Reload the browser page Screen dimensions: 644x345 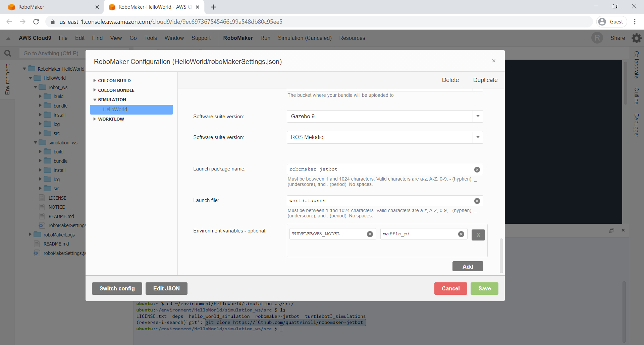tap(36, 22)
